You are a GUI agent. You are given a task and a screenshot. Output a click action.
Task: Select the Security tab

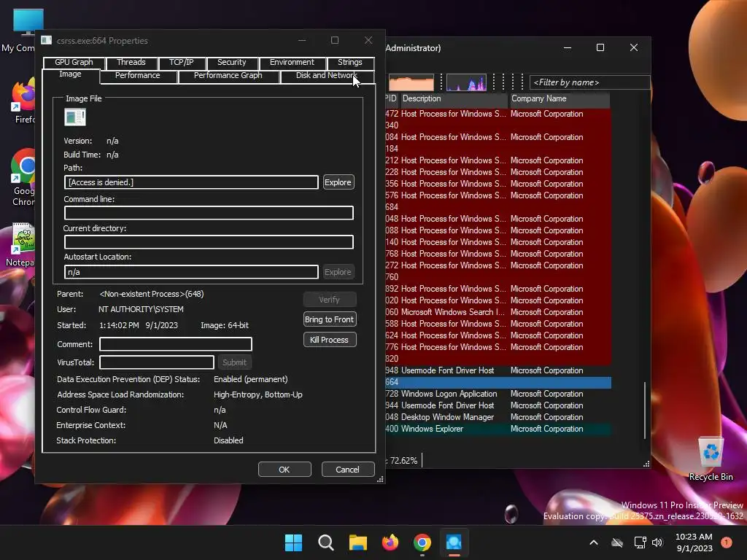pyautogui.click(x=232, y=63)
